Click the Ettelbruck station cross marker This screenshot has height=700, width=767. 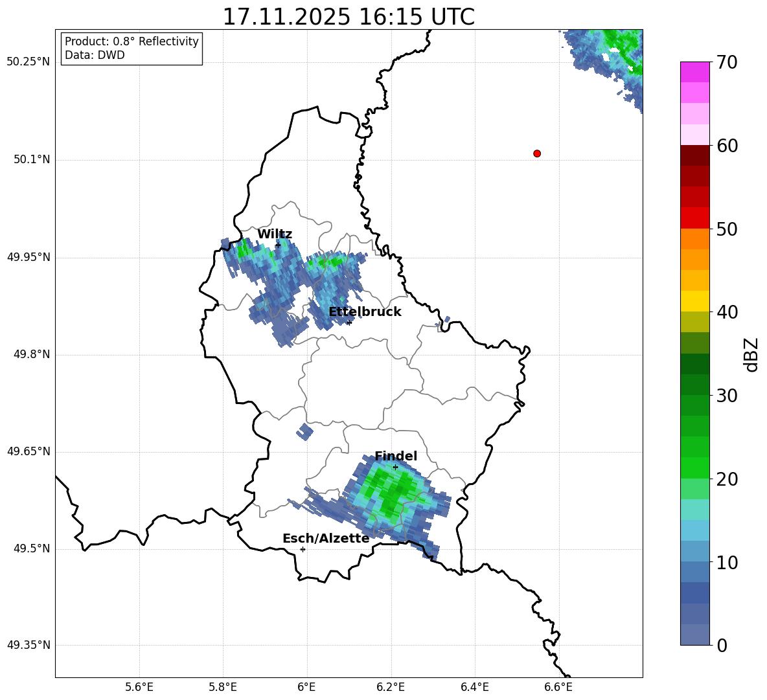(x=349, y=322)
